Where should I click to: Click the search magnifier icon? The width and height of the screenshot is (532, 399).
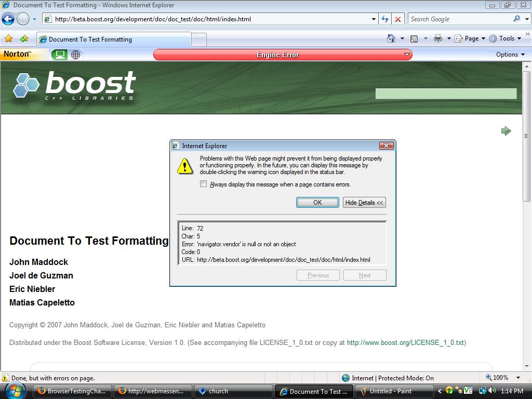516,19
